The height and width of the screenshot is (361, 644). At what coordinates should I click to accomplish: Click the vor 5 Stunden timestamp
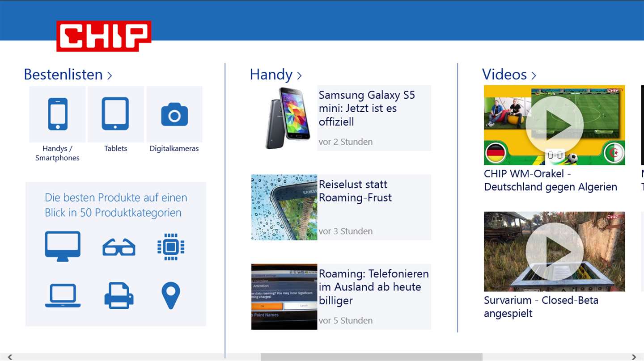(x=346, y=320)
